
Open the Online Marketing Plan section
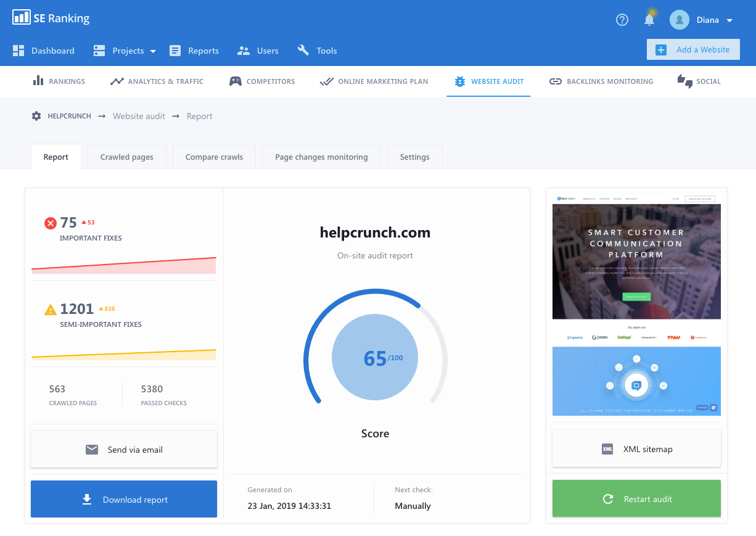pos(374,81)
